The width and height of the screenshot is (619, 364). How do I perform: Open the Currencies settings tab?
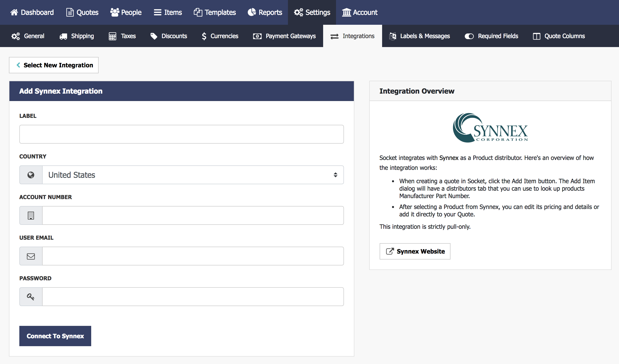220,36
